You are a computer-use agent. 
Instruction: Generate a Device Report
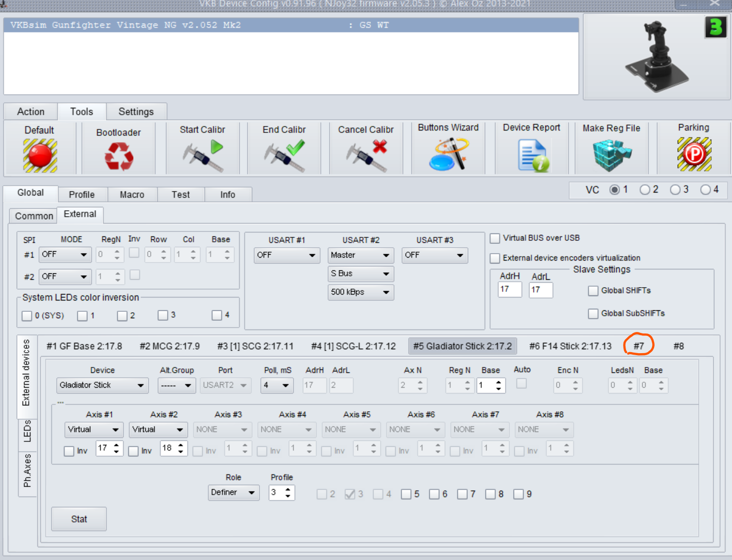pos(531,155)
